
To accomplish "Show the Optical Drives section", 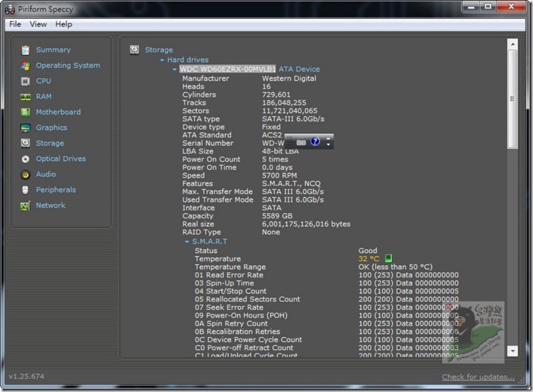I will 61,159.
